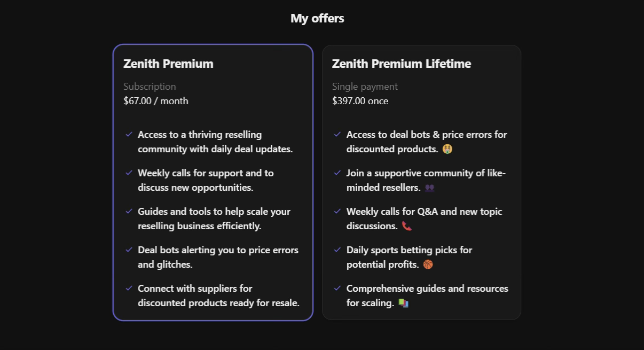The width and height of the screenshot is (644, 350).
Task: Toggle the checkmark beside Connect with suppliers
Action: pyautogui.click(x=129, y=288)
